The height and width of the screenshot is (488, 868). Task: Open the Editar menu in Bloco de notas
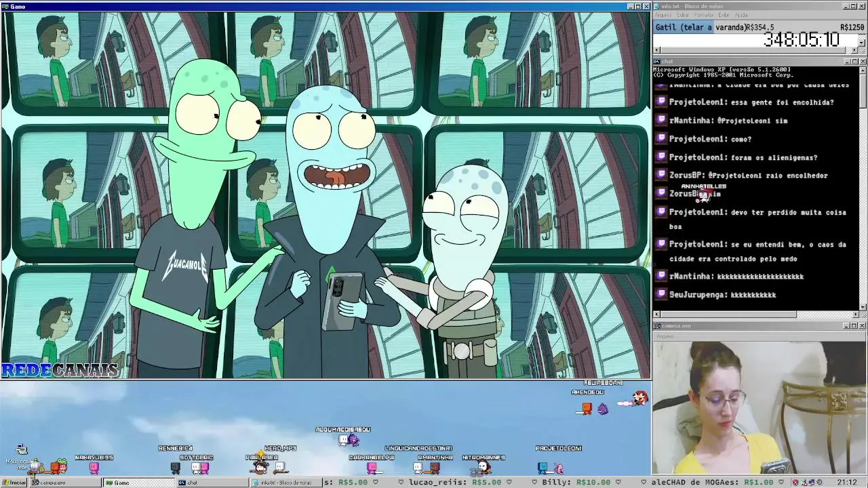click(x=682, y=15)
